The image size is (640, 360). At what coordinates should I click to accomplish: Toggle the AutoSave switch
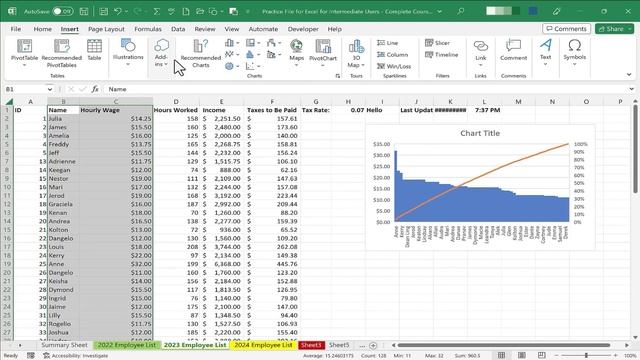[63, 11]
